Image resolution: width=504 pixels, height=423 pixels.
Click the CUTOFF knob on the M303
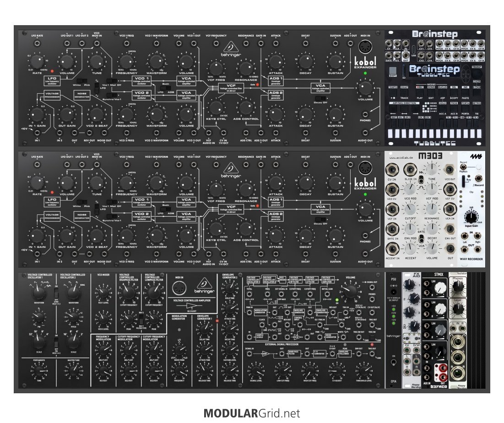410,209
